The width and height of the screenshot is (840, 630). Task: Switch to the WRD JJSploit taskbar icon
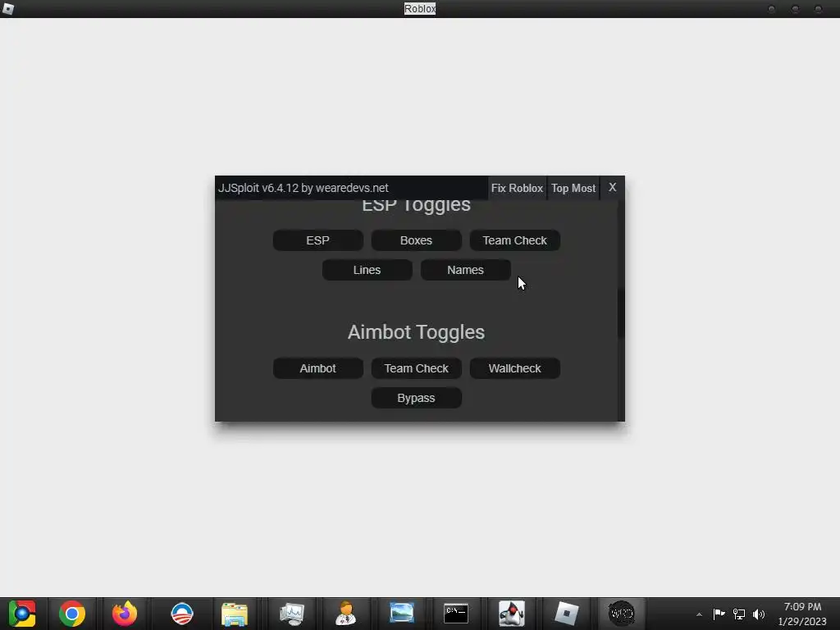pyautogui.click(x=622, y=614)
